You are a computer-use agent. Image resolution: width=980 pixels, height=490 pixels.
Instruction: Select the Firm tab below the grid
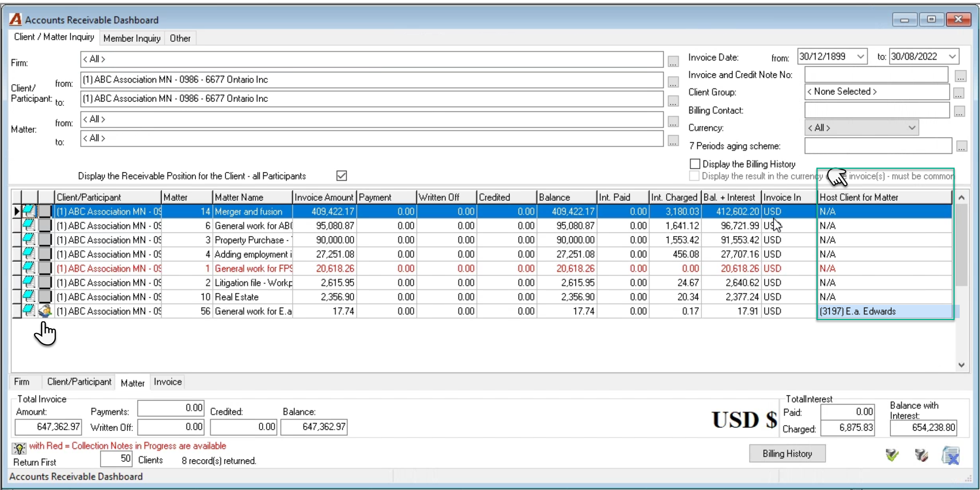point(22,382)
